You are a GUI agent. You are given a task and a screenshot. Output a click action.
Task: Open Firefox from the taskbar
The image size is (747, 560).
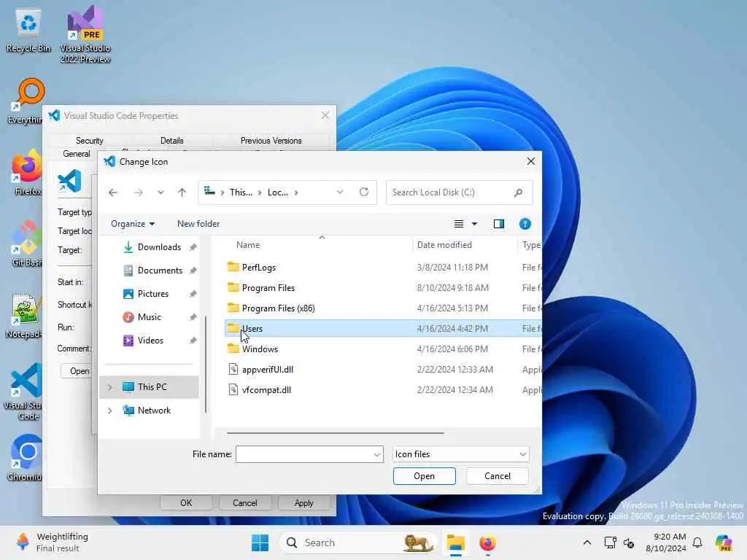point(487,542)
